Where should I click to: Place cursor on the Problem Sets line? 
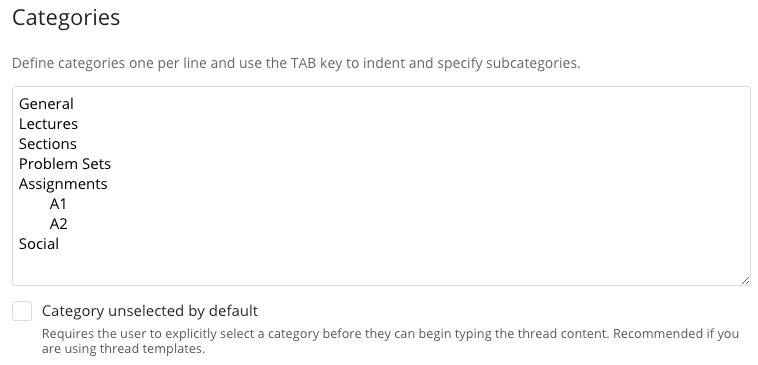[x=65, y=164]
